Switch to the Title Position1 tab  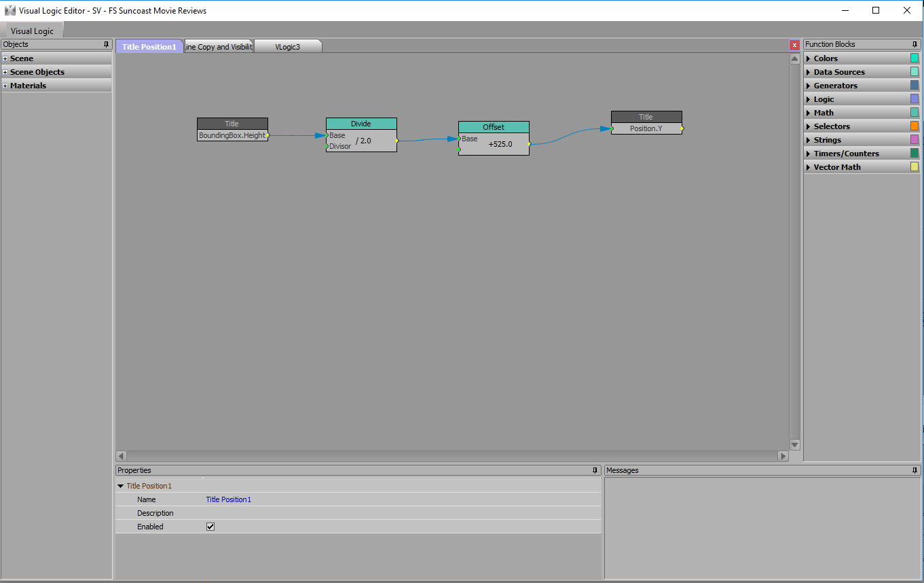[x=149, y=46]
